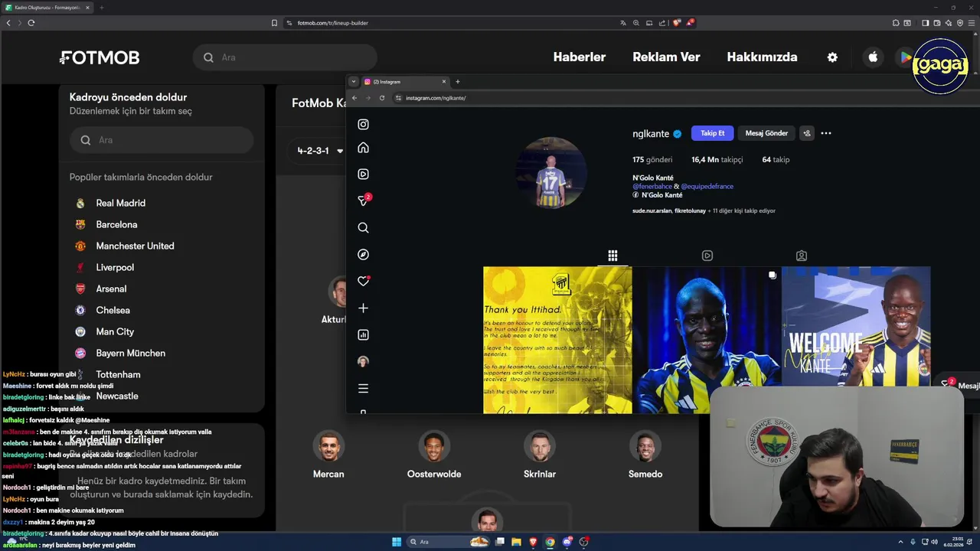
Task: Open Reels from Instagram sidebar
Action: coord(363,174)
